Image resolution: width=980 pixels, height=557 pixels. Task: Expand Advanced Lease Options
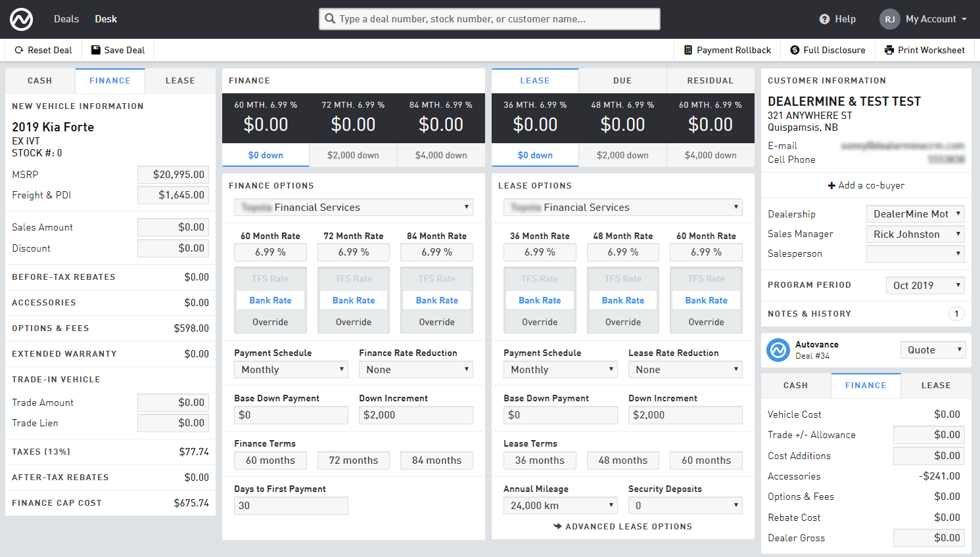(x=622, y=527)
